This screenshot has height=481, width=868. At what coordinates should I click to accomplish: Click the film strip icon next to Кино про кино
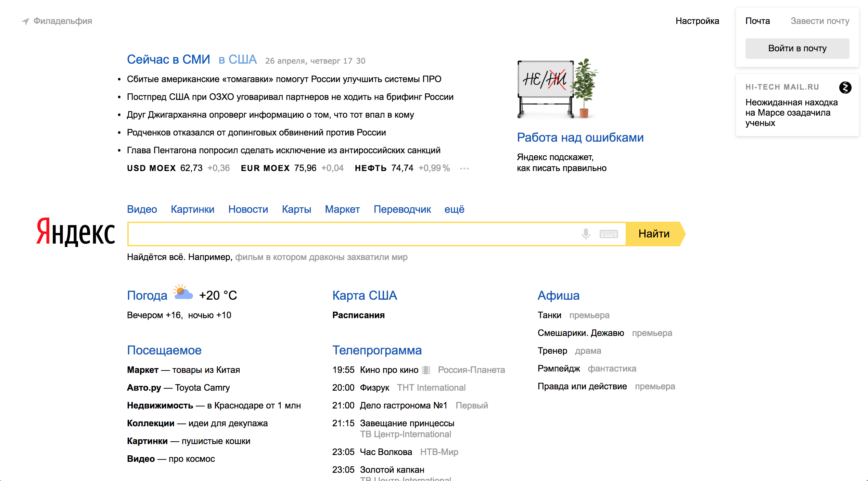[x=426, y=370]
